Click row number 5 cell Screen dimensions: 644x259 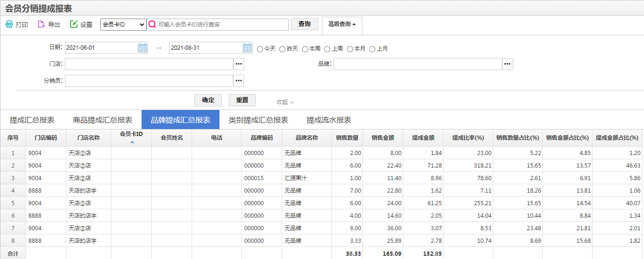pyautogui.click(x=13, y=203)
